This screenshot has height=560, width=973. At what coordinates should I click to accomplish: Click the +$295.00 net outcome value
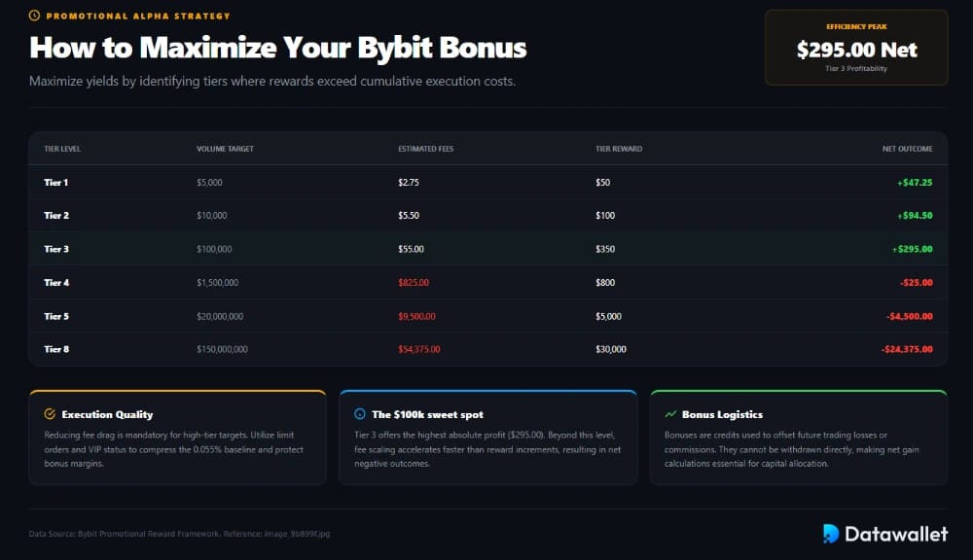pyautogui.click(x=913, y=249)
